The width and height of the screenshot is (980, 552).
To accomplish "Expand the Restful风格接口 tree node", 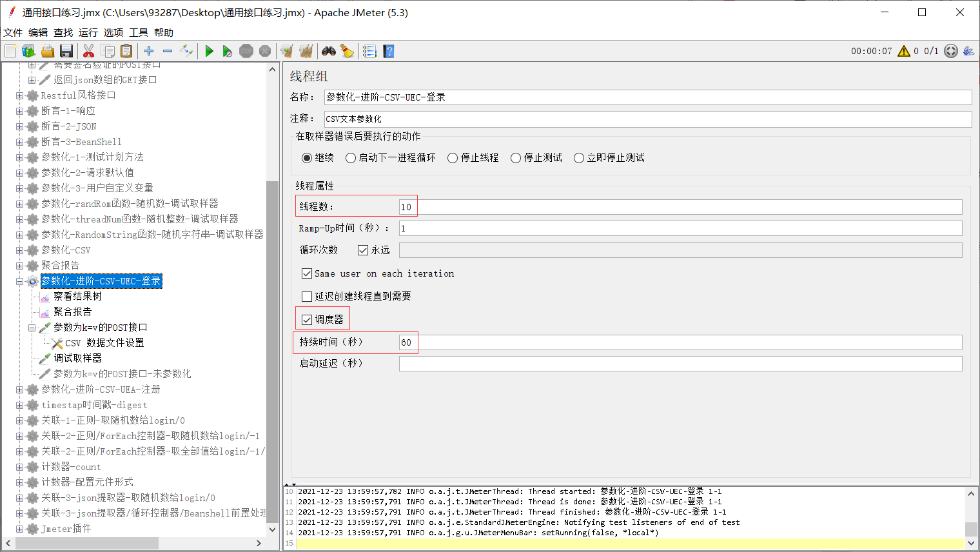I will point(19,95).
